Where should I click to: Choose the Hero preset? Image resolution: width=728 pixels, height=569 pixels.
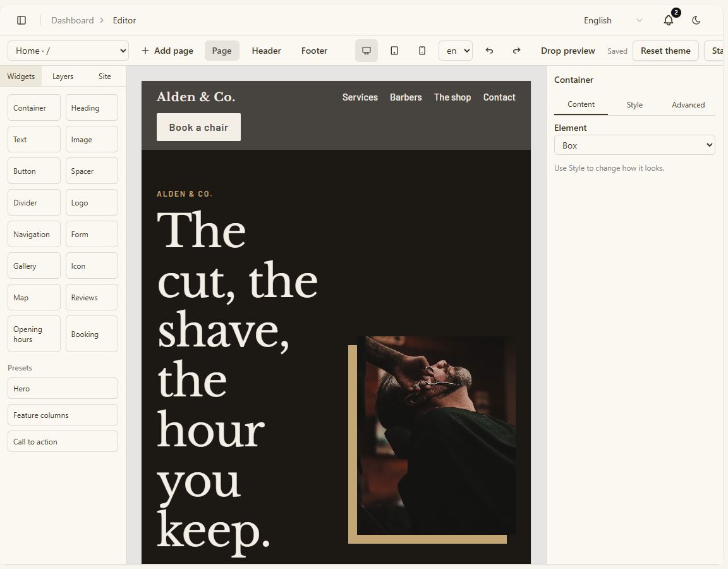(63, 388)
